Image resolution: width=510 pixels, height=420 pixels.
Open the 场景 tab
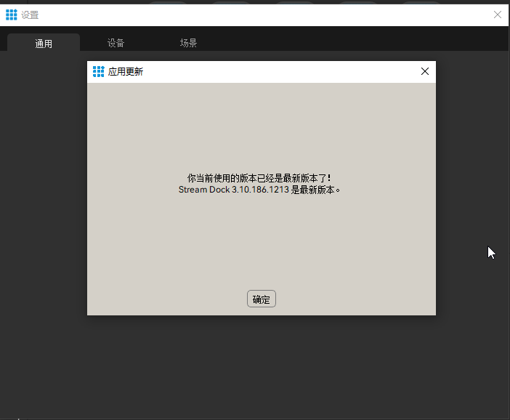188,43
